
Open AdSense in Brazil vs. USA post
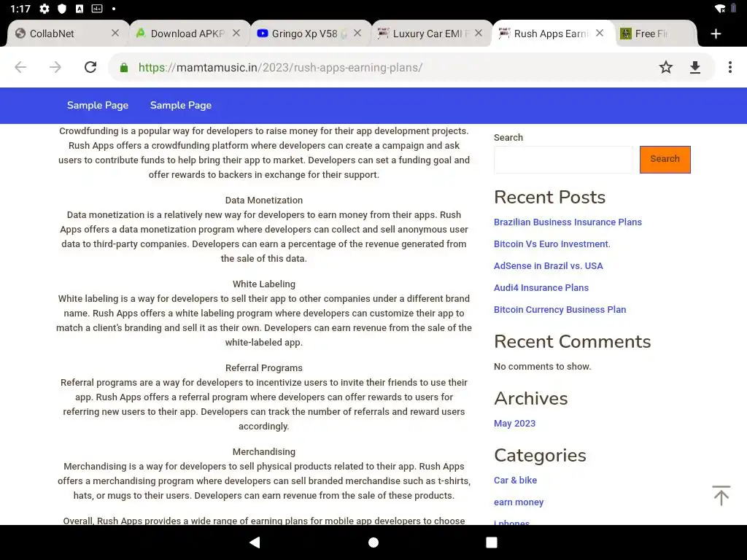coord(548,265)
